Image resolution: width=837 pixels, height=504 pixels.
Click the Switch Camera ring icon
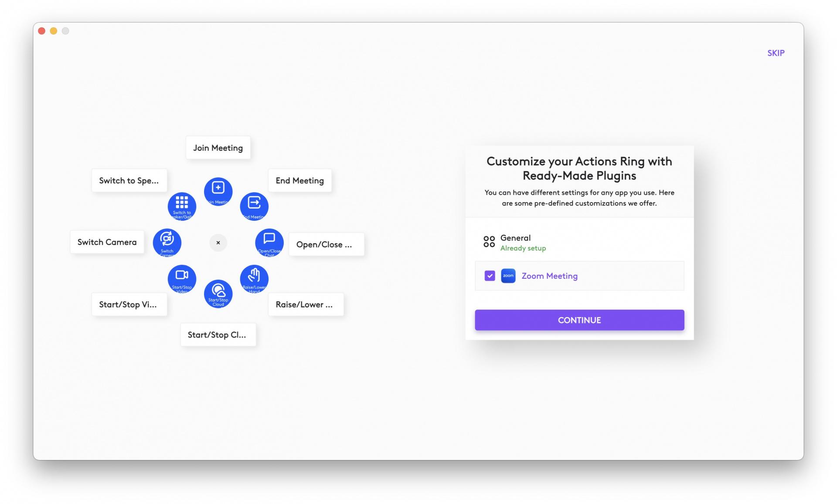[167, 243]
